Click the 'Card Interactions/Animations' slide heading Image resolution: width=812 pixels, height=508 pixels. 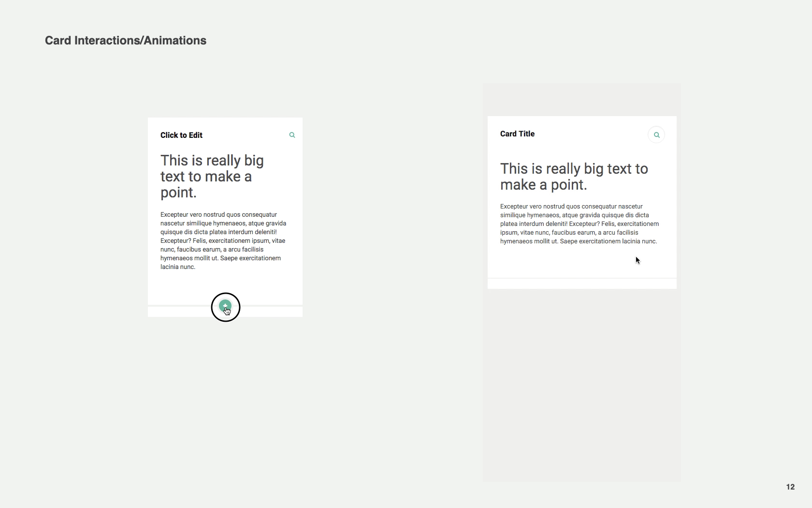[126, 41]
